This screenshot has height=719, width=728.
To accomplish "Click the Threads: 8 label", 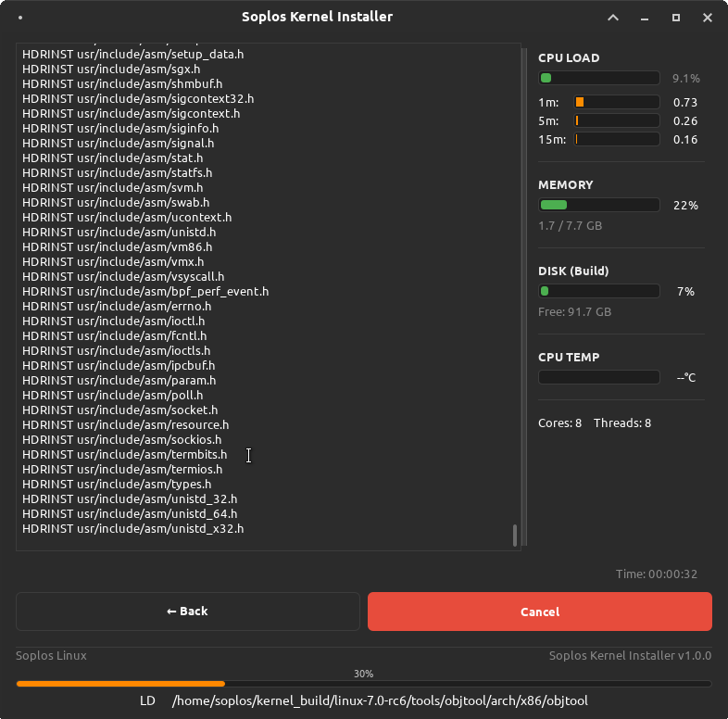I will tap(622, 423).
